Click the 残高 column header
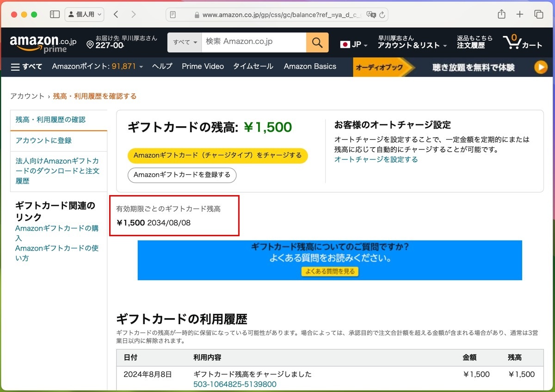 pos(515,357)
